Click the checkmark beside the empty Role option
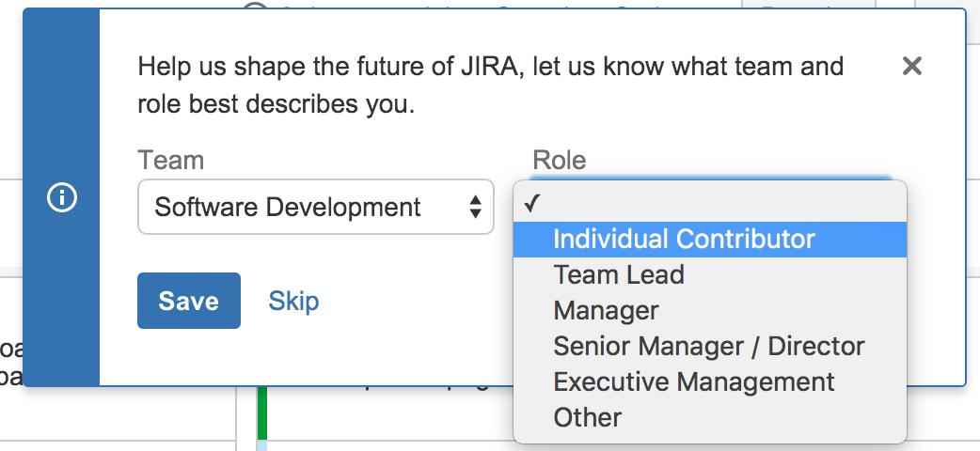This screenshot has height=451, width=980. tap(532, 203)
